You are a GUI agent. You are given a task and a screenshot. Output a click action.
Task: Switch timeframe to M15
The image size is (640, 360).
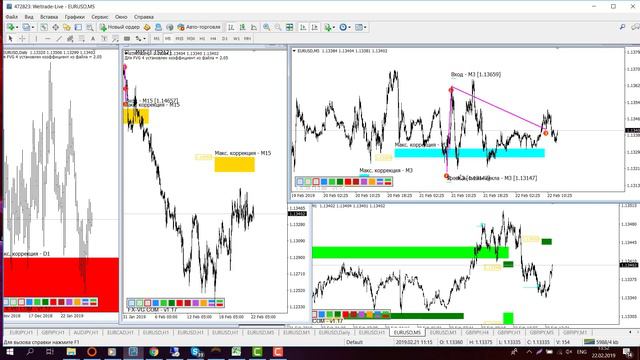(179, 39)
